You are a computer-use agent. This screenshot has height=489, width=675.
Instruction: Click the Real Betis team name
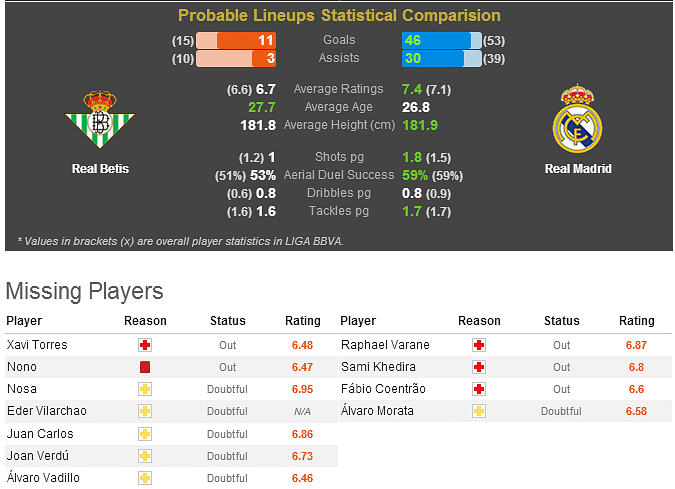pos(100,169)
